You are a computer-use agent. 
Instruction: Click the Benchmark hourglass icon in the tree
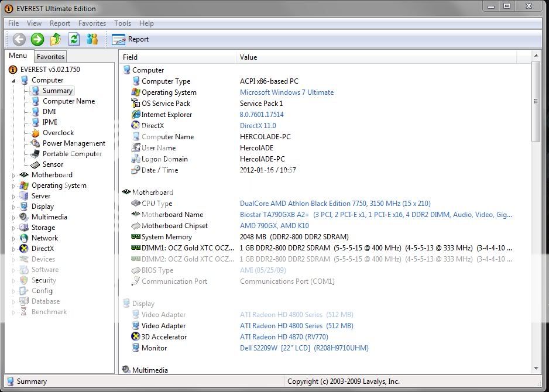pos(24,311)
